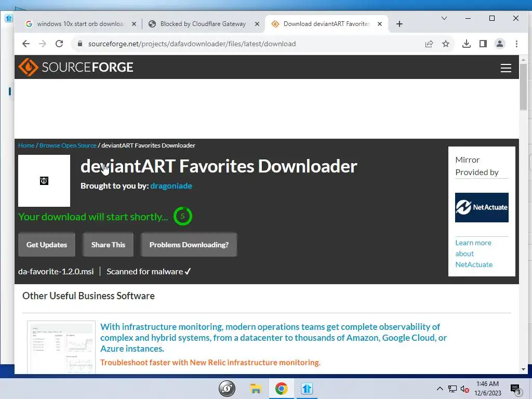Click the download countdown circle

(x=183, y=216)
